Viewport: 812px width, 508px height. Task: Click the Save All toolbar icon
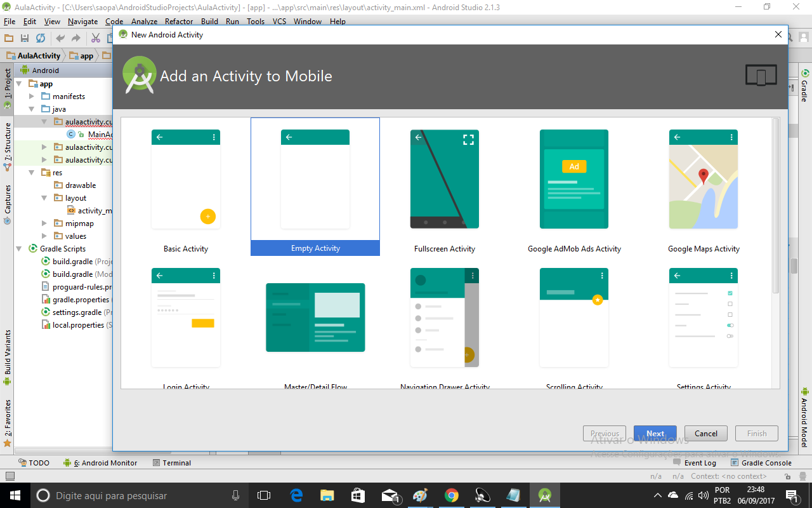pyautogui.click(x=25, y=38)
